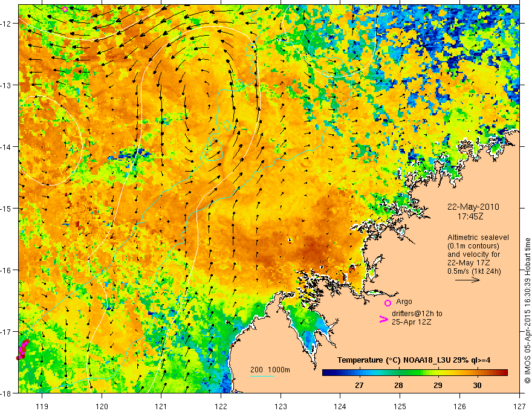This screenshot has height=411, width=532.
Task: Click the Argo legend label
Action: point(404,302)
